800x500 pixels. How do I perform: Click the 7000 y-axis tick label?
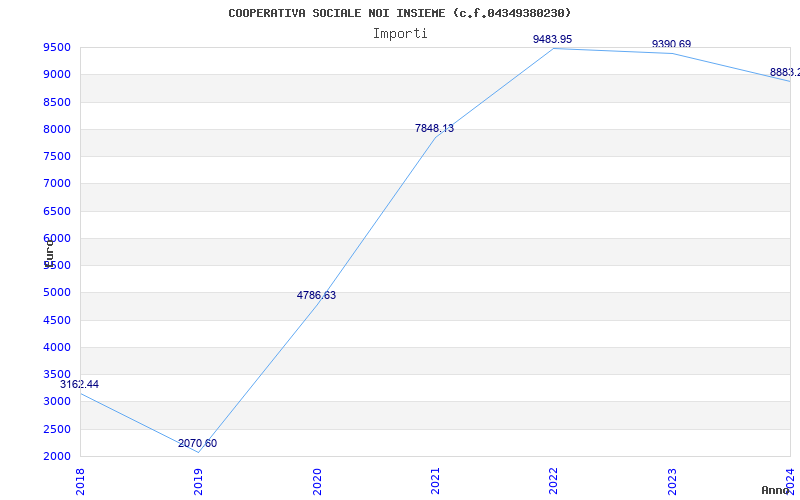[57, 184]
